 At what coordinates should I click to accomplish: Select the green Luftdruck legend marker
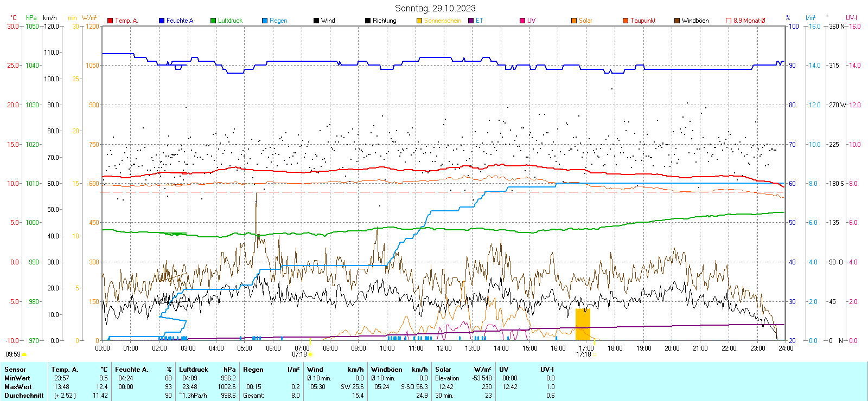click(213, 21)
